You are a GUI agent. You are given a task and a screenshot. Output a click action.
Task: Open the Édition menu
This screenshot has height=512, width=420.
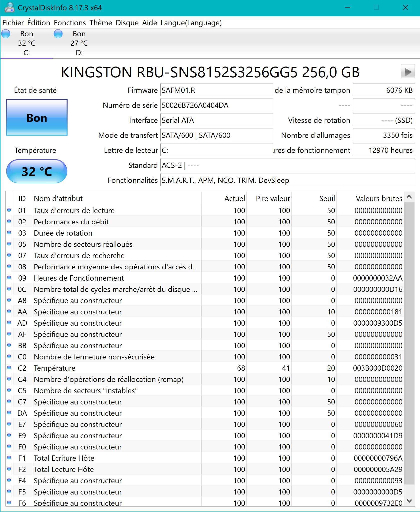coord(39,23)
